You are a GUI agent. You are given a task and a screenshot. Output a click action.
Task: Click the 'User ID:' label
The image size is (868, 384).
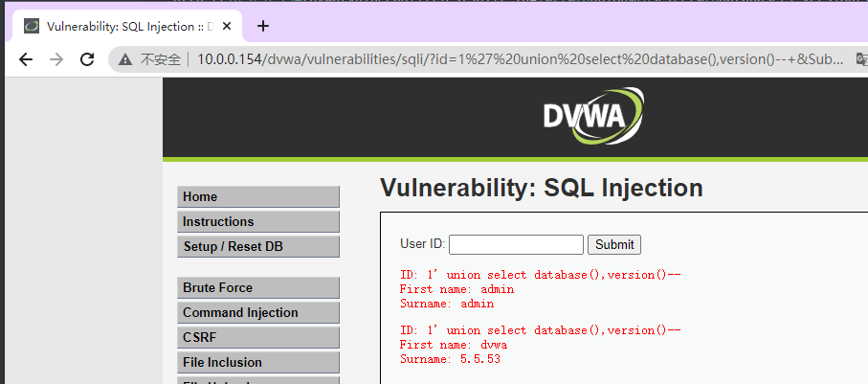(x=422, y=244)
